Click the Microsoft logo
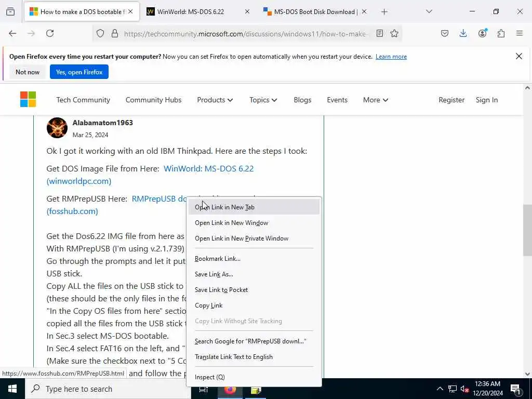This screenshot has height=399, width=532. (x=28, y=99)
